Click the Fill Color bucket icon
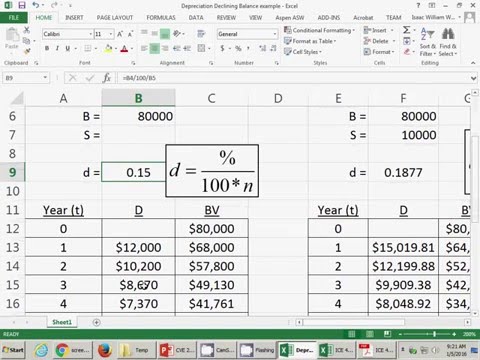 (x=108, y=49)
